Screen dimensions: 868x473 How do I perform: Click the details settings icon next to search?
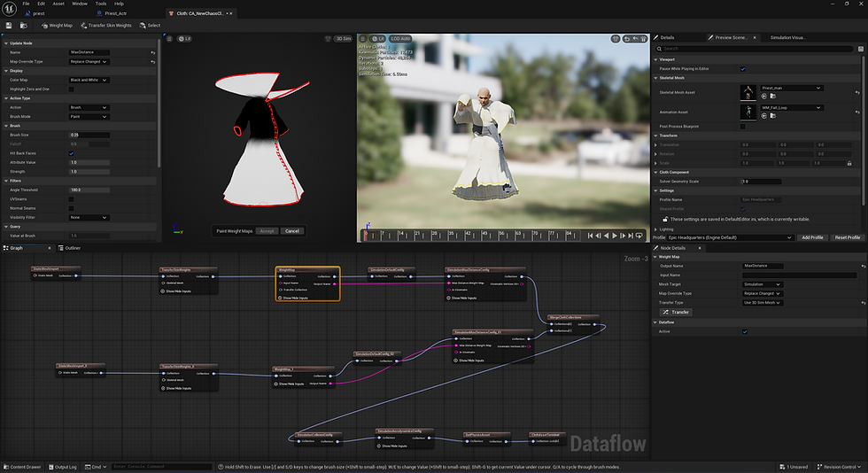point(861,49)
